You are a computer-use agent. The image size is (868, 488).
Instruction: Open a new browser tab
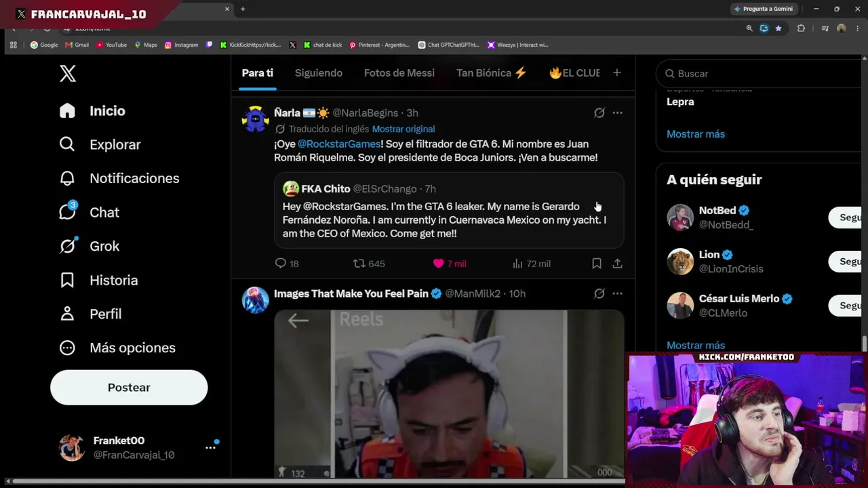click(243, 9)
